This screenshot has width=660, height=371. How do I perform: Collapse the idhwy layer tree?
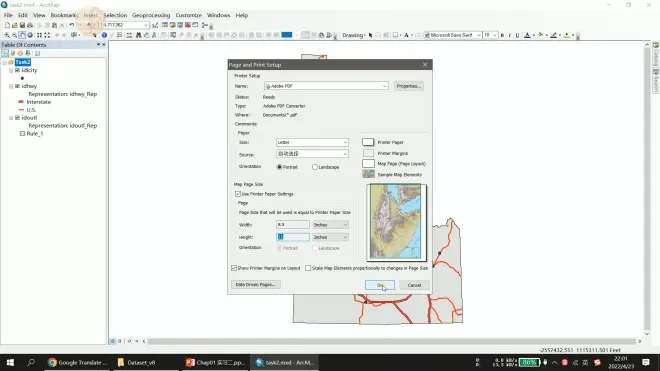pos(11,86)
